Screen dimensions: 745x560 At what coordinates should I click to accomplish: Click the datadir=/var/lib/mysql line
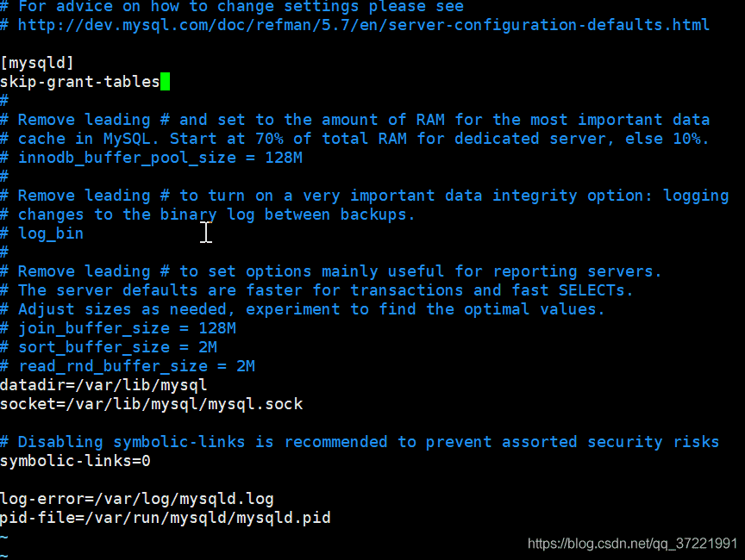(103, 385)
